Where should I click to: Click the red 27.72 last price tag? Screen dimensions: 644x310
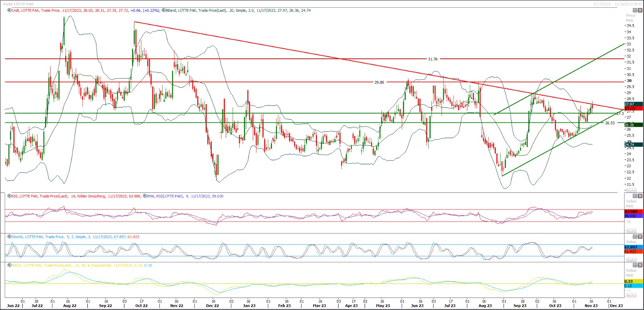point(633,108)
